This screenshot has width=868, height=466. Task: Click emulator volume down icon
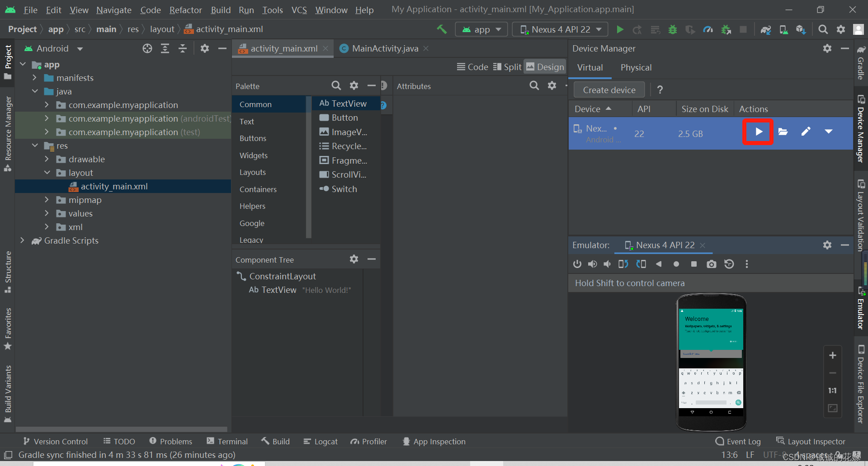point(607,264)
